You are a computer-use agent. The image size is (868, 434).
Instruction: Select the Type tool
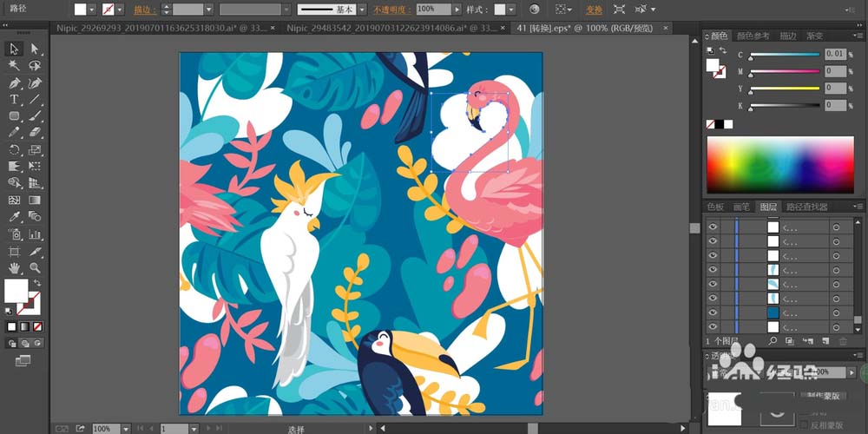(x=15, y=100)
